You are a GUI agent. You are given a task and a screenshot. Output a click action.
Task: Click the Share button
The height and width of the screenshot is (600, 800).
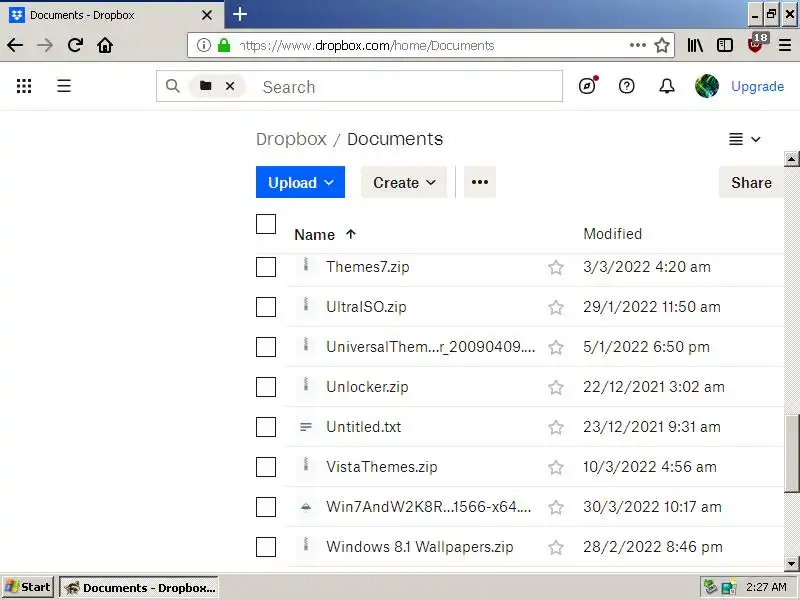click(751, 182)
